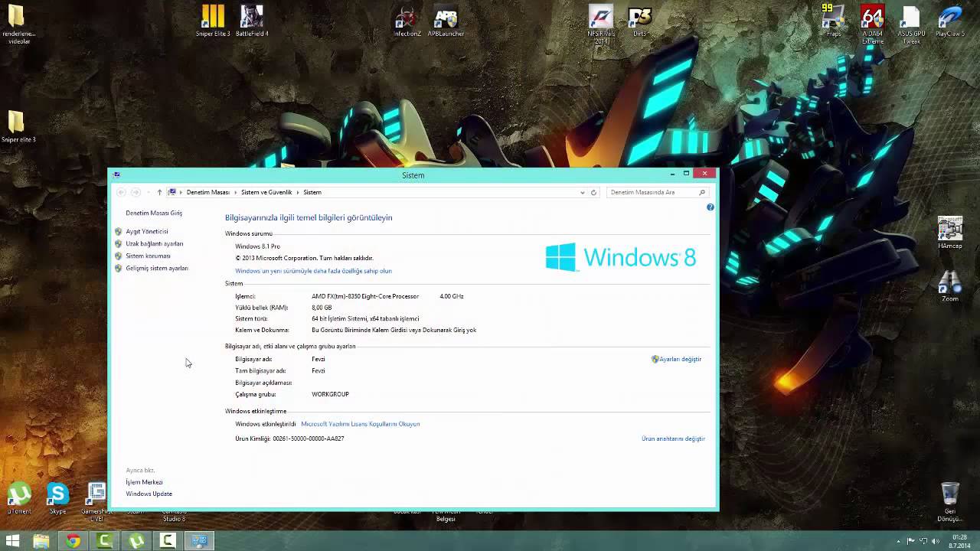This screenshot has height=551, width=980.
Task: Open the volume speaker tray icon
Action: pos(936,541)
